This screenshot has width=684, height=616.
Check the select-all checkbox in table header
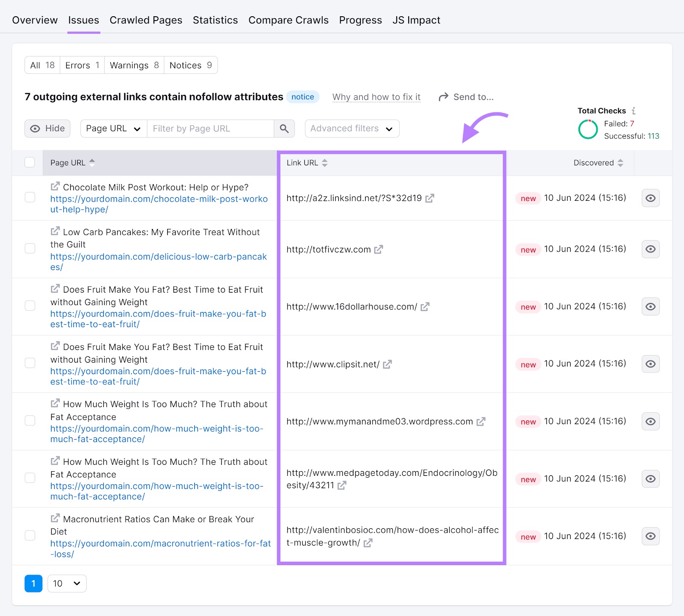pyautogui.click(x=29, y=162)
